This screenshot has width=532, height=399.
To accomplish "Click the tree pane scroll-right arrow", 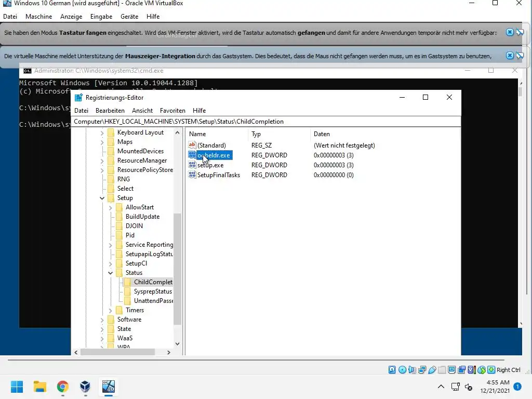I will [169, 353].
